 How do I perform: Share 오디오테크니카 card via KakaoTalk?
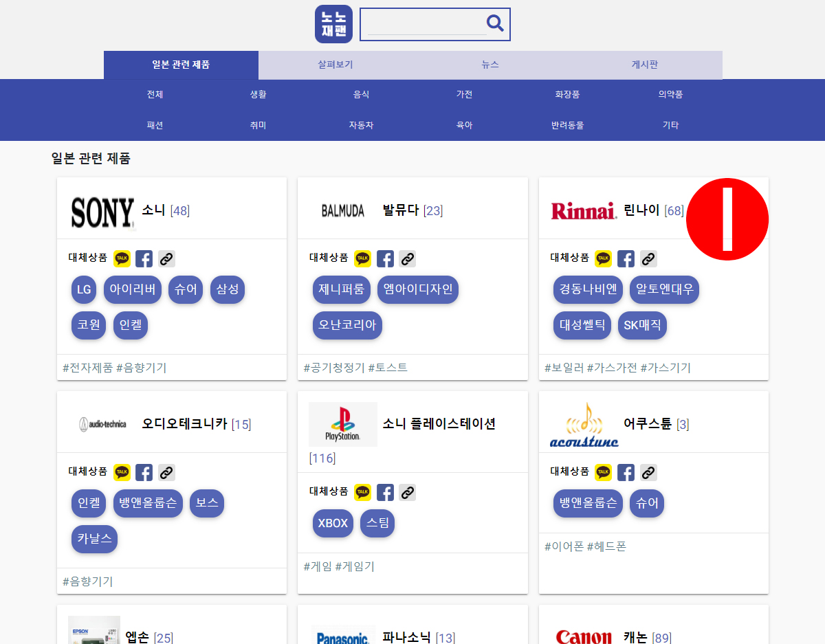122,472
